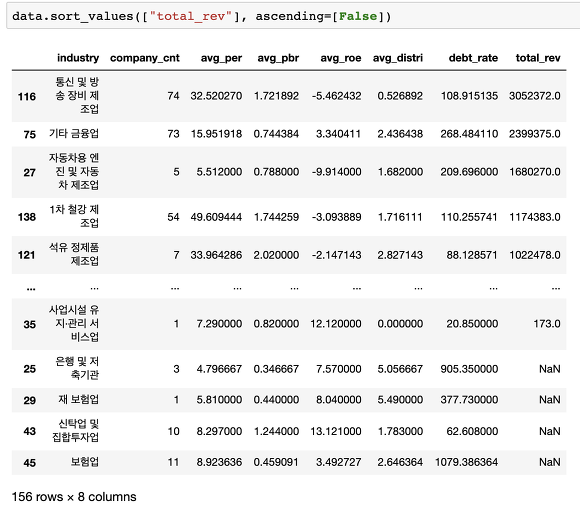Click avg_pbr value 2.020000
The width and height of the screenshot is (580, 511).
[276, 255]
